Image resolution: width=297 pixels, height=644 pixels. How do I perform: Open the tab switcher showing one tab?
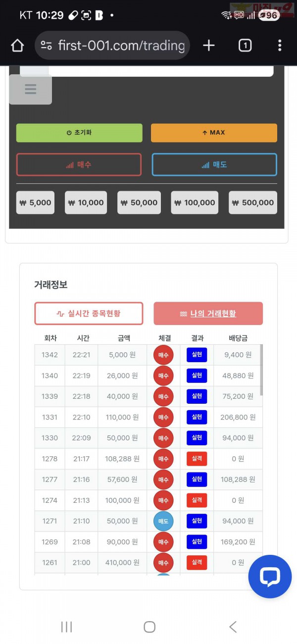coord(245,45)
